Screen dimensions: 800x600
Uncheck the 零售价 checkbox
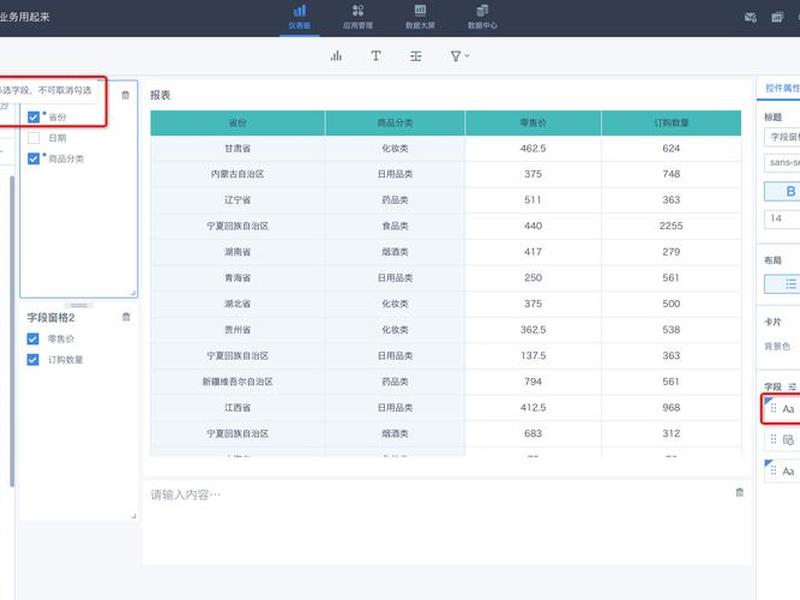[33, 339]
